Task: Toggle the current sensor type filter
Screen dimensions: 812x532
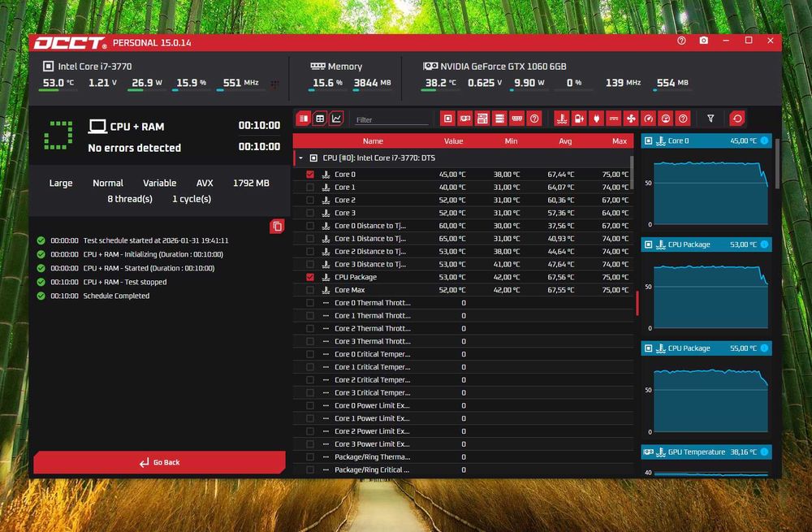Action: tap(614, 119)
